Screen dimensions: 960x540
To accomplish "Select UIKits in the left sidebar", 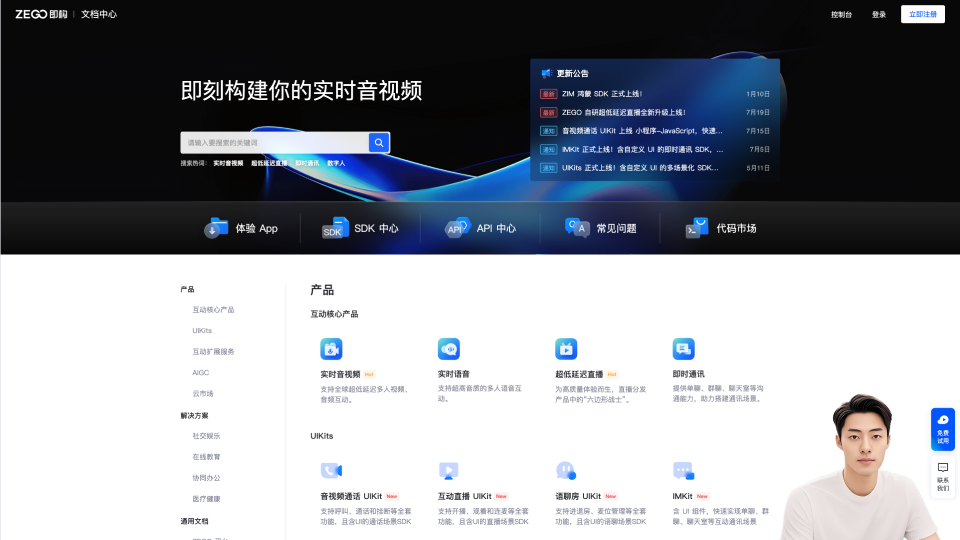I will point(202,331).
